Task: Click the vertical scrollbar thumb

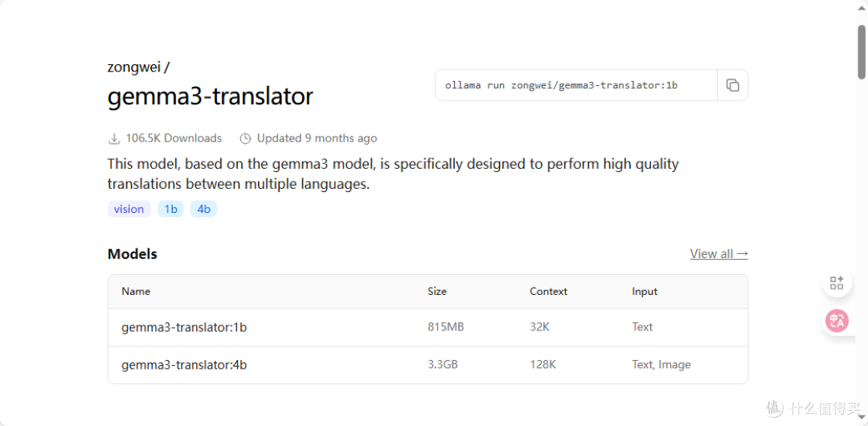Action: click(862, 51)
